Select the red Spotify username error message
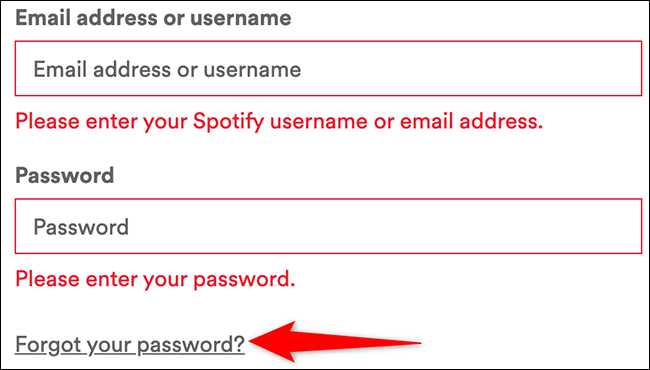Viewport: 650px width, 370px height. point(279,121)
